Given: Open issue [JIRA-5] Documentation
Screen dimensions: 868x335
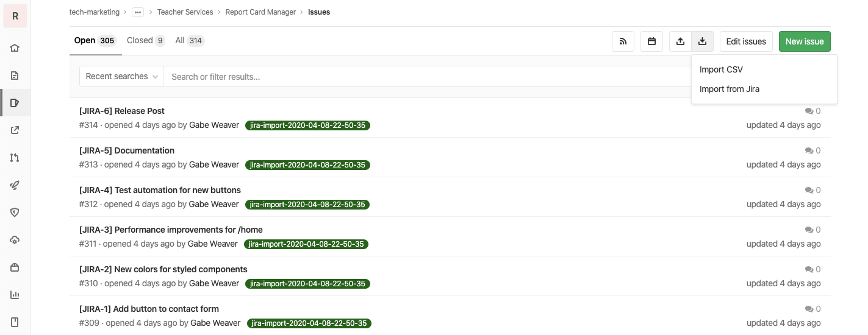Looking at the screenshot, I should [x=127, y=150].
